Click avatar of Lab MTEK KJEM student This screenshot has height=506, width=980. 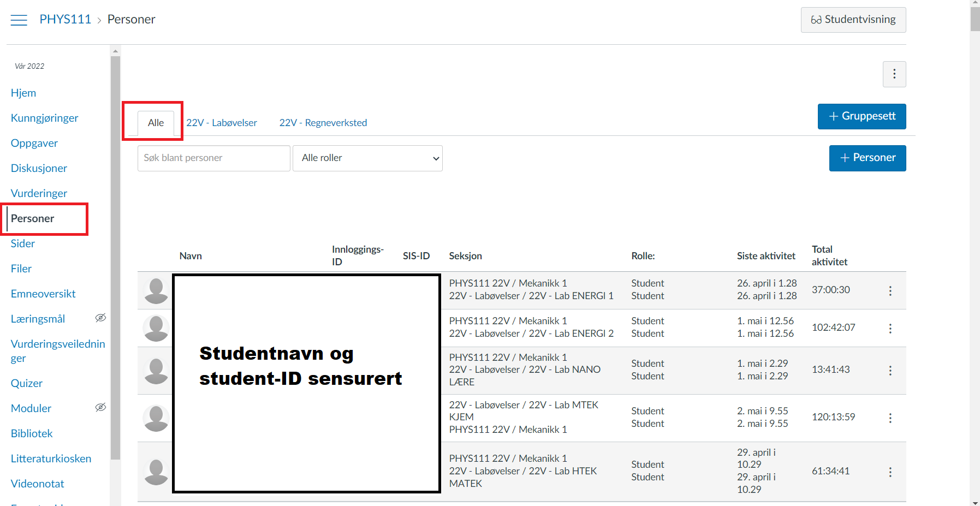[x=156, y=418]
